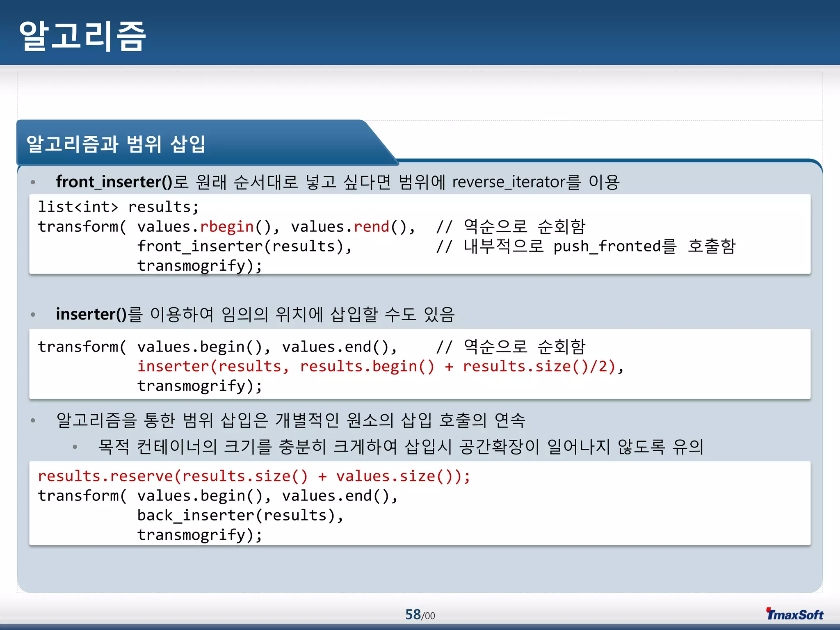This screenshot has height=630, width=840.
Task: Select the inserter() bullet line
Action: tap(255, 314)
